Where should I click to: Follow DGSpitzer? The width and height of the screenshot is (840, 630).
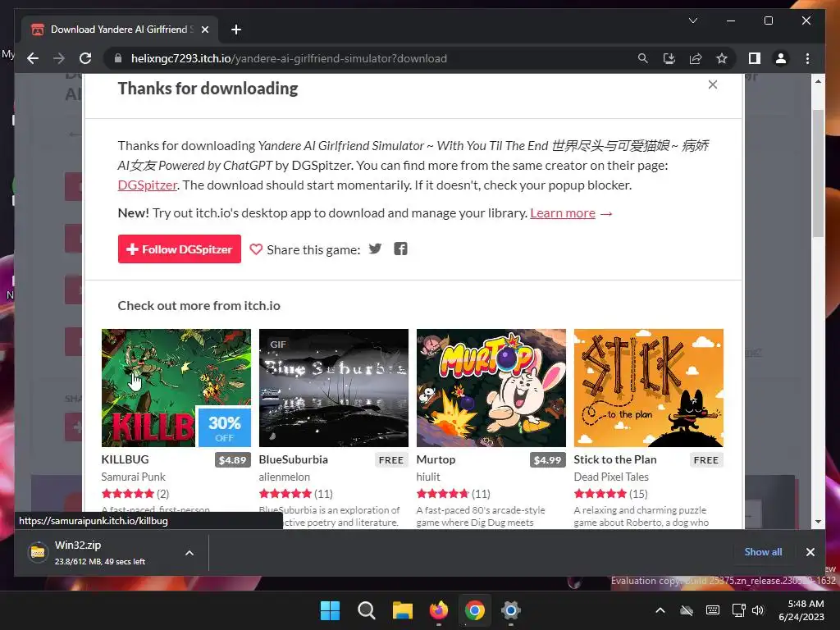180,249
